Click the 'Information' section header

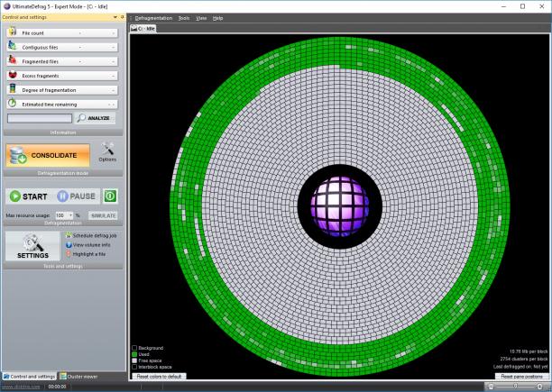63,132
